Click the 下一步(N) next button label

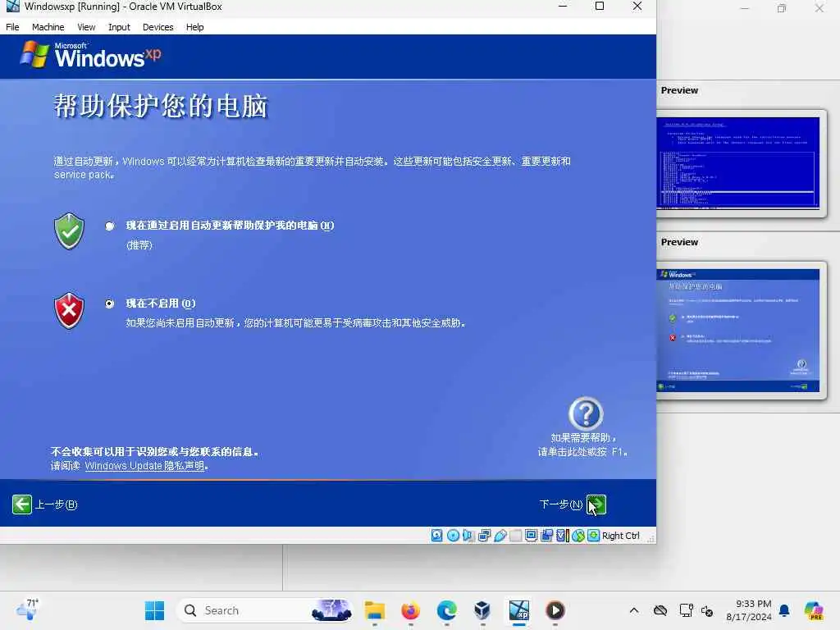point(561,504)
